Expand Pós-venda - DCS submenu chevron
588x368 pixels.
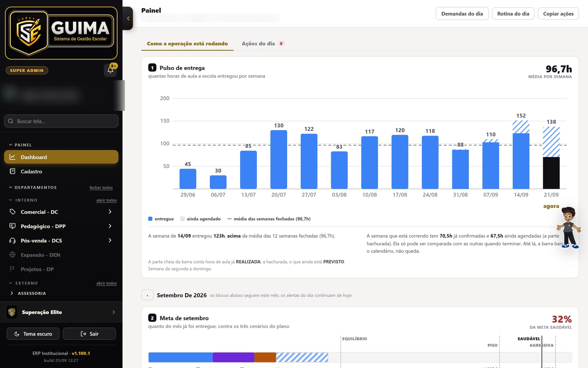(110, 240)
